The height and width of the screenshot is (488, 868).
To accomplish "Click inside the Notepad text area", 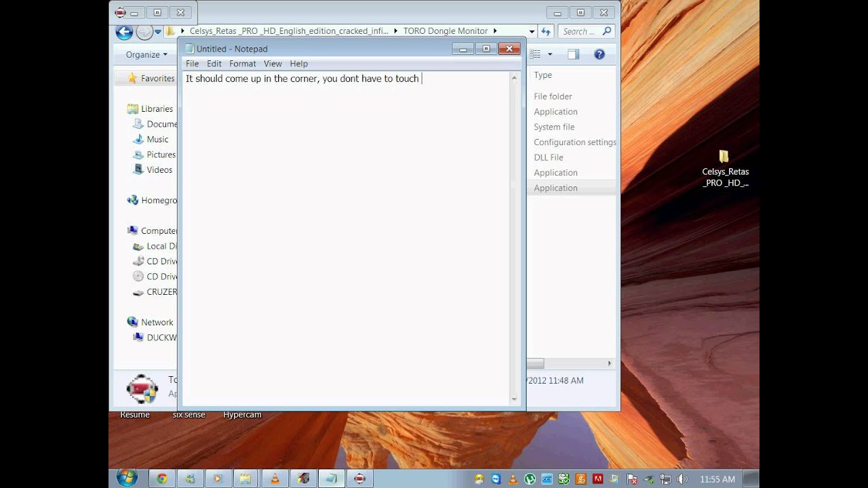I will pyautogui.click(x=346, y=237).
